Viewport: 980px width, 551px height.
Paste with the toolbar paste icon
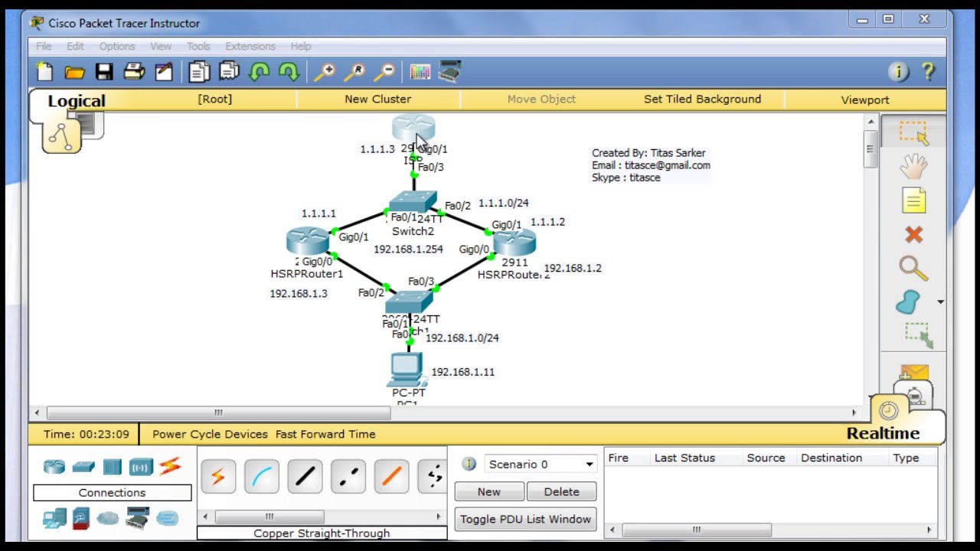click(x=229, y=72)
